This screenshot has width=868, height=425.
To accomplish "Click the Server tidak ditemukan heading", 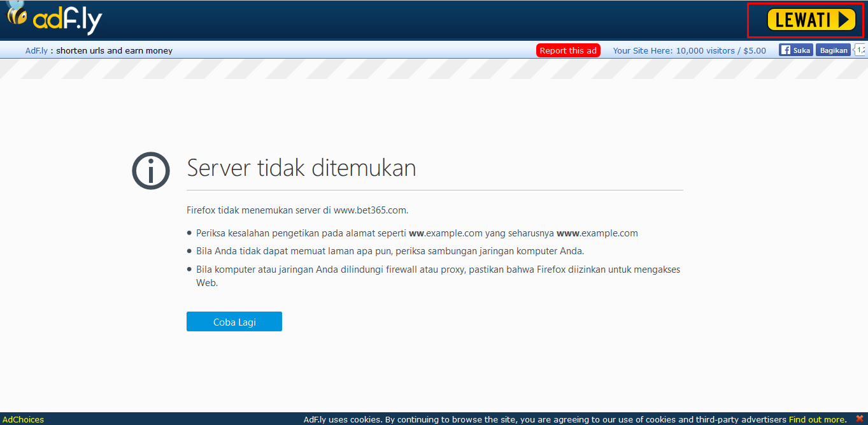I will 301,168.
